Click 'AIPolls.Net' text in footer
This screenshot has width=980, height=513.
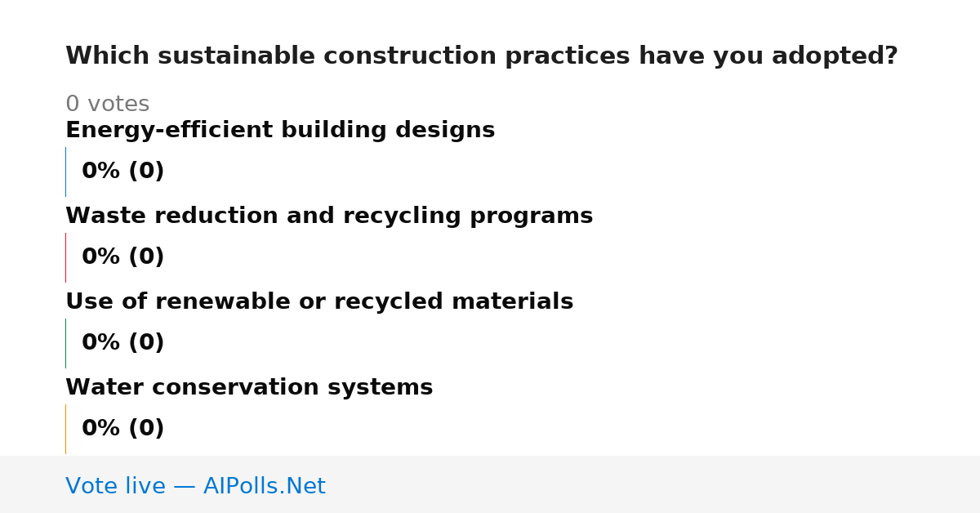click(264, 486)
